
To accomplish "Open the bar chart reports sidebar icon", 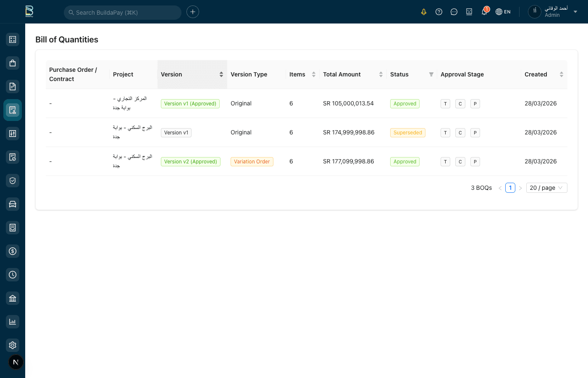I will 13,322.
